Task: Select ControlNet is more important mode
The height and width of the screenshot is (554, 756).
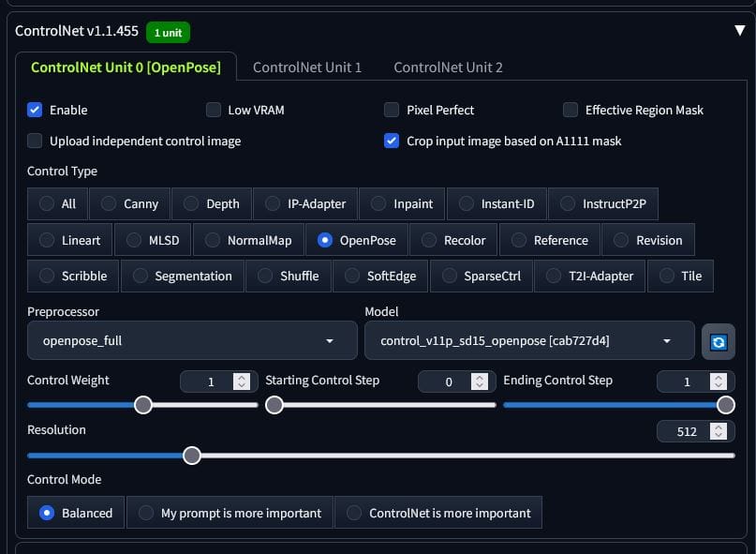Action: (x=438, y=513)
